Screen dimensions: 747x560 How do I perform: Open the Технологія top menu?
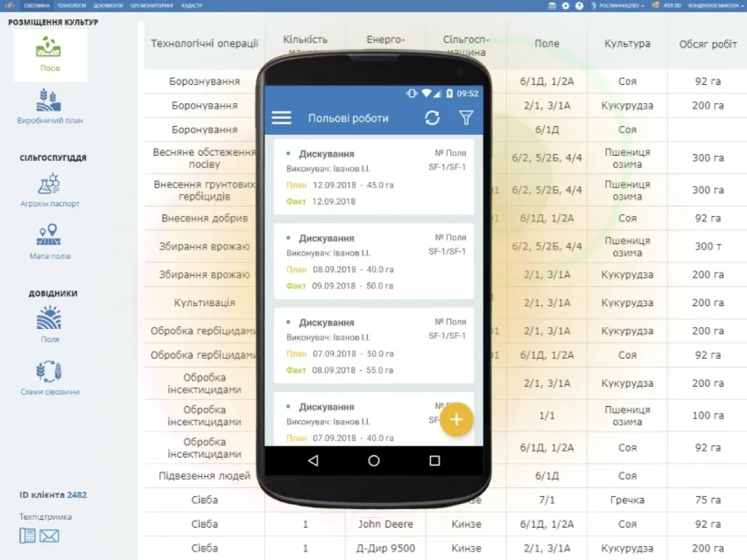pyautogui.click(x=71, y=5)
